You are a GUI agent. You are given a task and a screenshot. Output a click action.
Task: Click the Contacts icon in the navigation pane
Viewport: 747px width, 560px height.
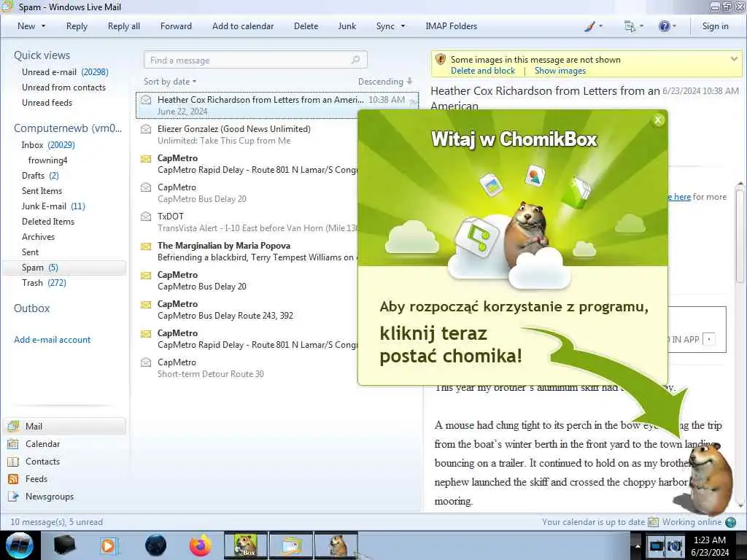pyautogui.click(x=13, y=462)
